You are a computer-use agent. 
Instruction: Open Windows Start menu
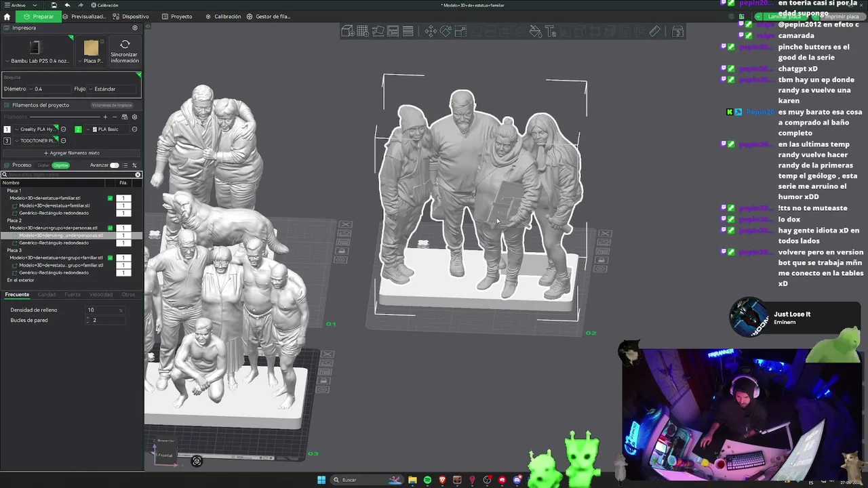click(x=321, y=480)
